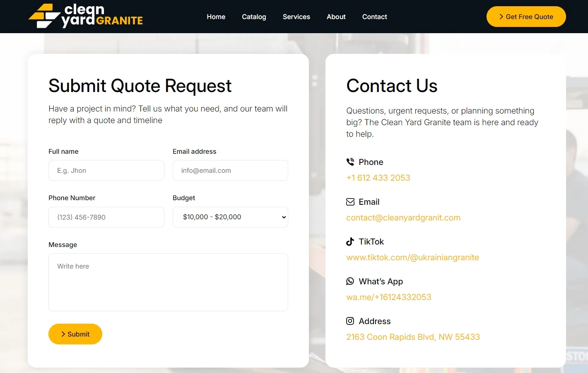Open contact@cleanyardgranit.com email link
Screen dimensions: 588x373
(403, 218)
